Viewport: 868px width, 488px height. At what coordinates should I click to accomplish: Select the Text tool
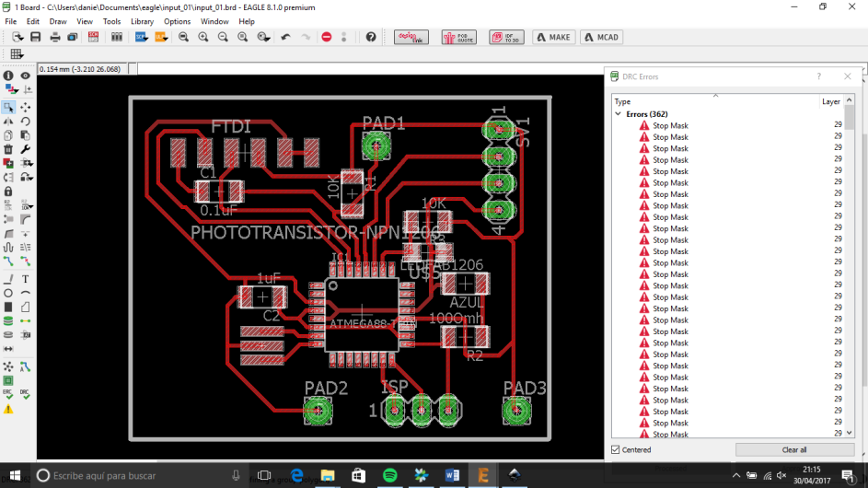point(26,279)
